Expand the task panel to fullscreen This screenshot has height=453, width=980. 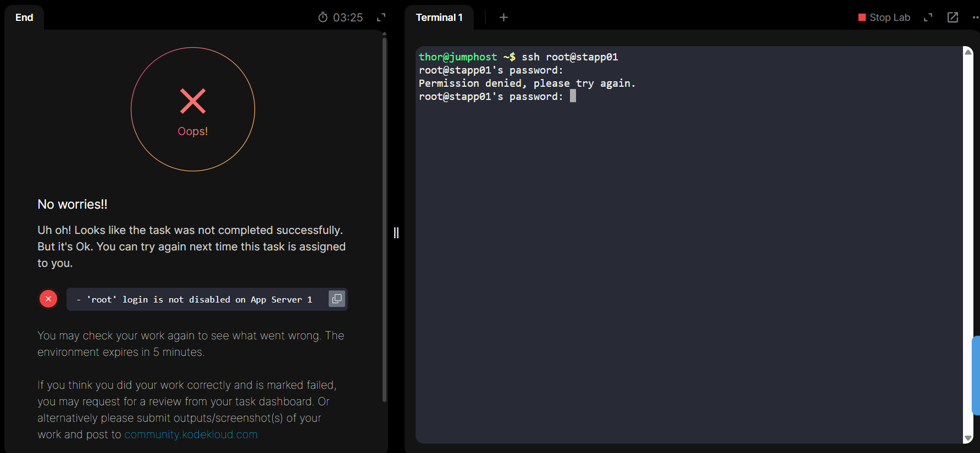tap(381, 18)
